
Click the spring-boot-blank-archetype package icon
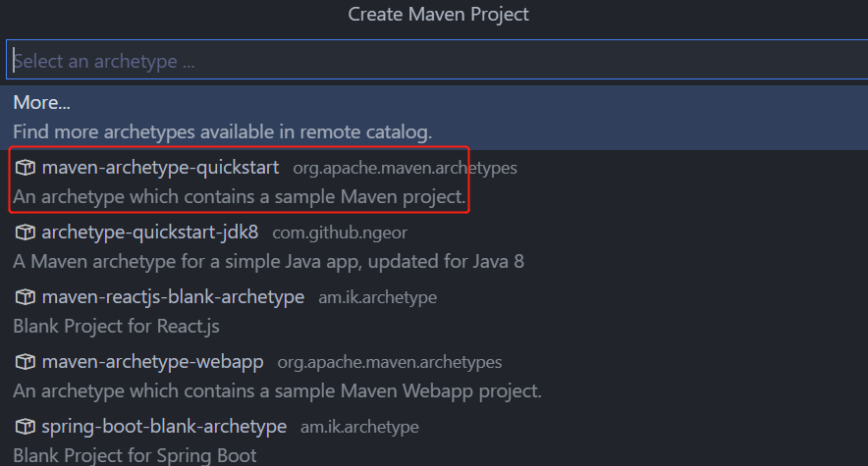coord(25,426)
